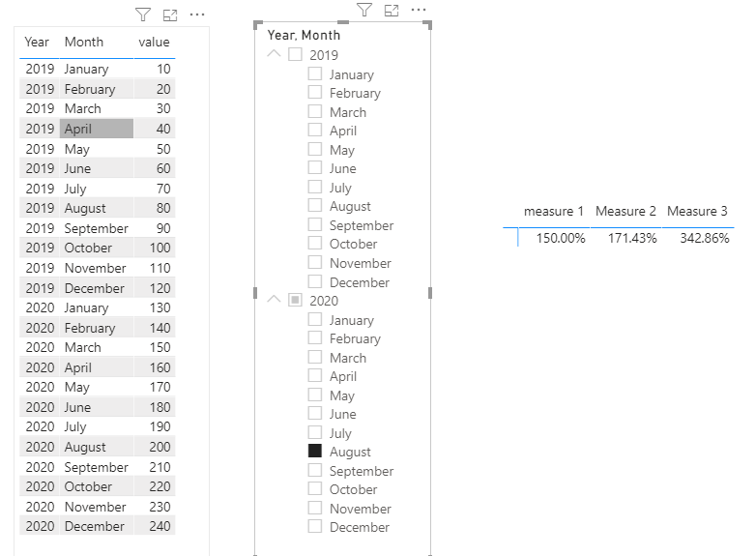Check January under 2020 in slicer

315,319
